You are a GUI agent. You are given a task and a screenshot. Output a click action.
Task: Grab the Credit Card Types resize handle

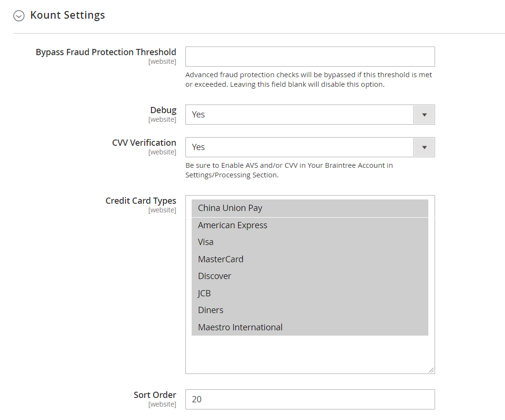(431, 370)
